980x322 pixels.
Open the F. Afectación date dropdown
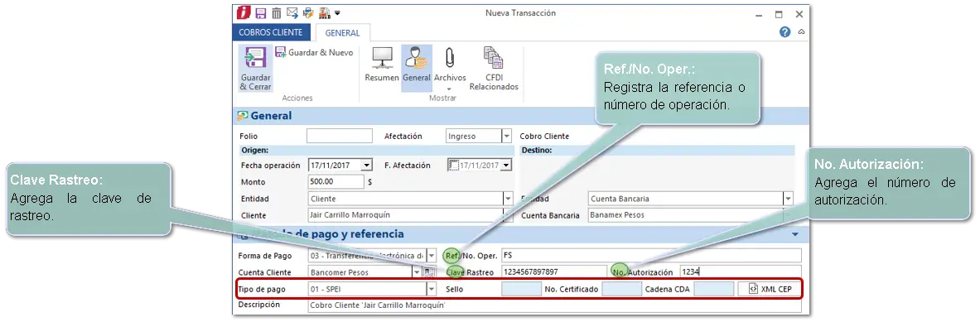(x=506, y=166)
